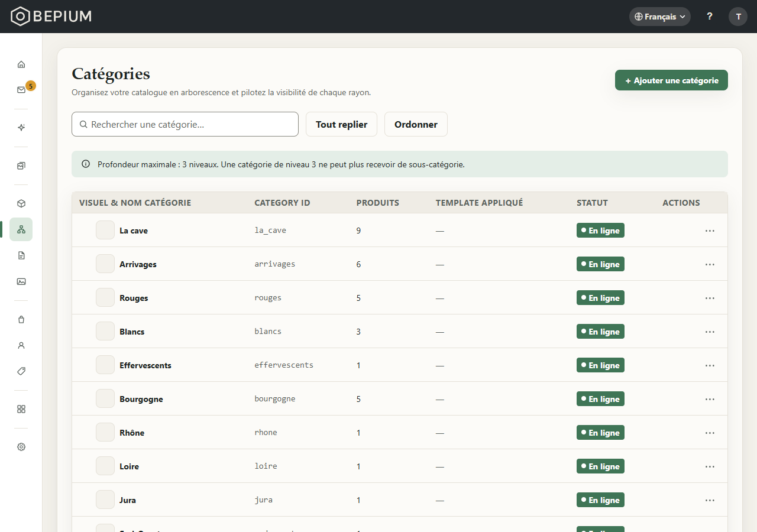Open the mail inbox with 5 badge
Screen dimensions: 757x532
21,90
